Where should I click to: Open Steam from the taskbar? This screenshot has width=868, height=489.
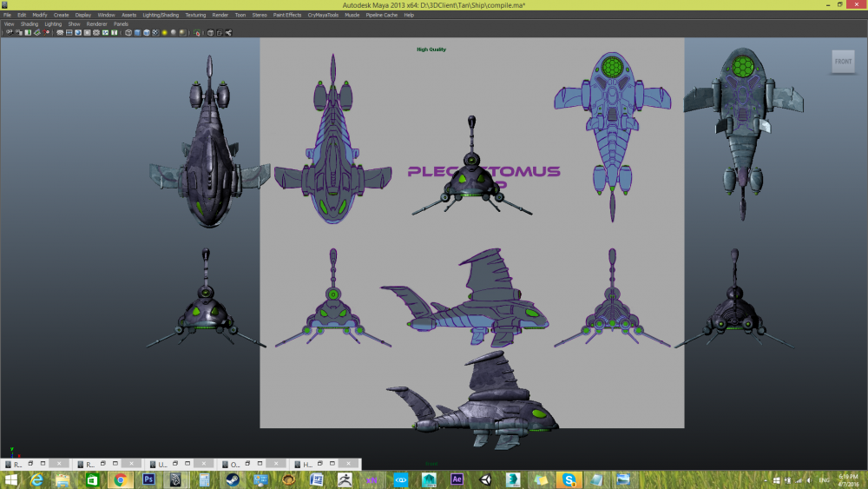coord(232,479)
